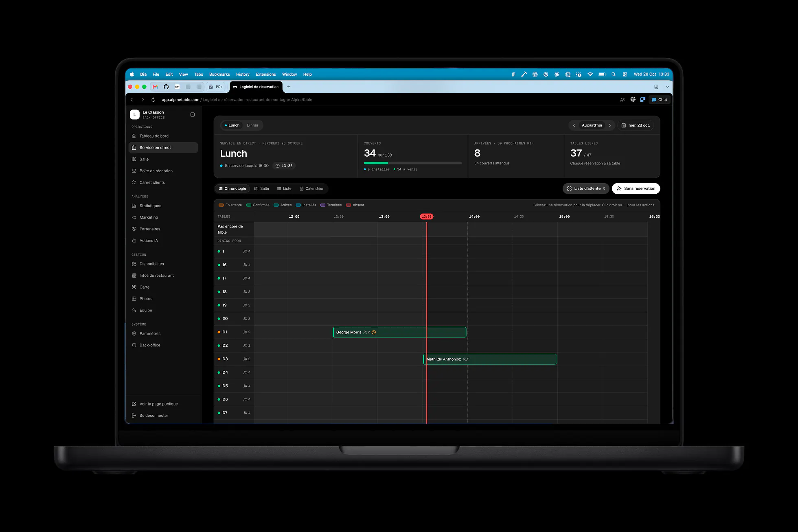
Task: Open the Gmail pinned tab
Action: (155, 87)
